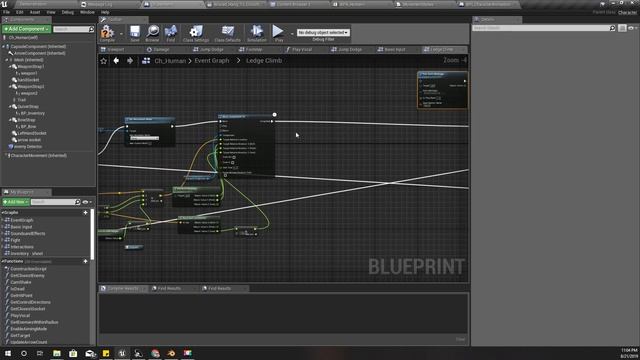Open Sticky Notes from the taskbar
Image resolution: width=640 pixels, height=360 pixels.
tap(106, 353)
